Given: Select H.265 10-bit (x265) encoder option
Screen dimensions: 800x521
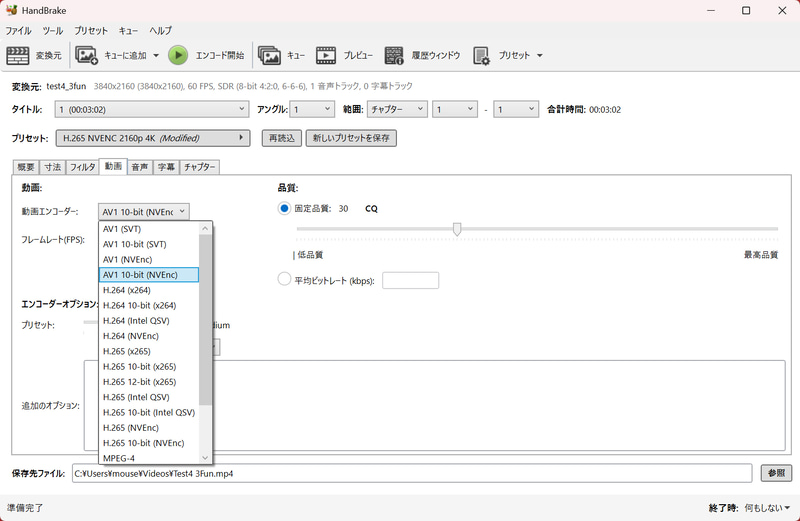Looking at the screenshot, I should (148, 366).
